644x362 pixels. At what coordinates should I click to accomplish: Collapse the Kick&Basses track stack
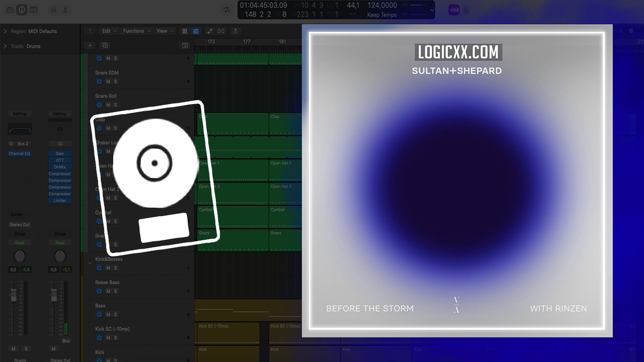point(90,263)
